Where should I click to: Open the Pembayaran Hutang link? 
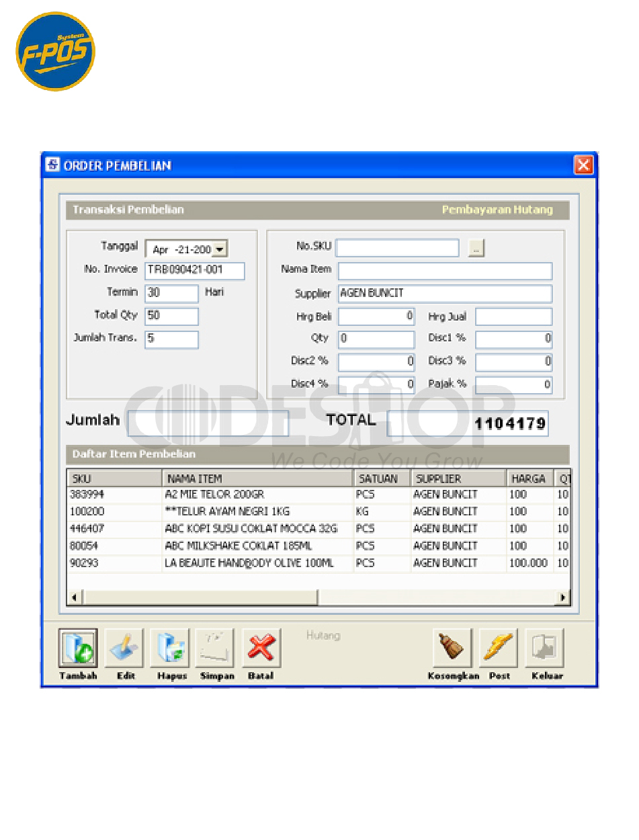[x=497, y=210]
